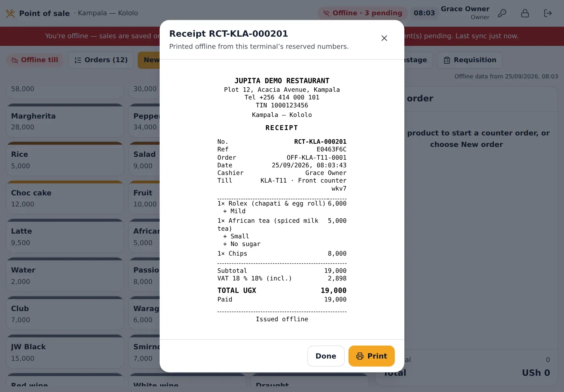Select the Rice product card
Image resolution: width=564 pixels, height=392 pixels.
coord(65,159)
